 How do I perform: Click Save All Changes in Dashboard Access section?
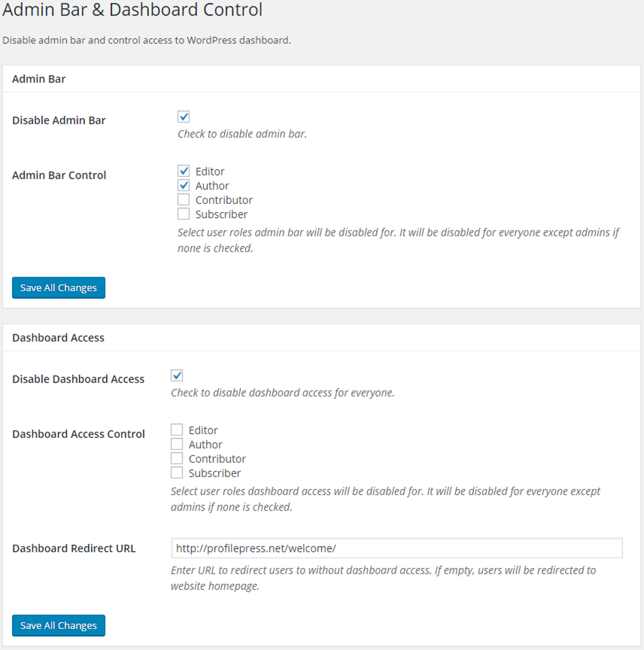coord(58,625)
